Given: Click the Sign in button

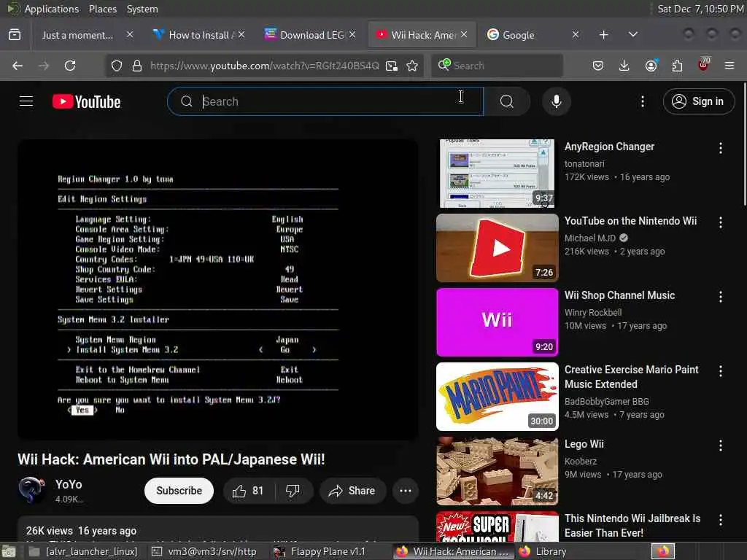Looking at the screenshot, I should point(698,101).
